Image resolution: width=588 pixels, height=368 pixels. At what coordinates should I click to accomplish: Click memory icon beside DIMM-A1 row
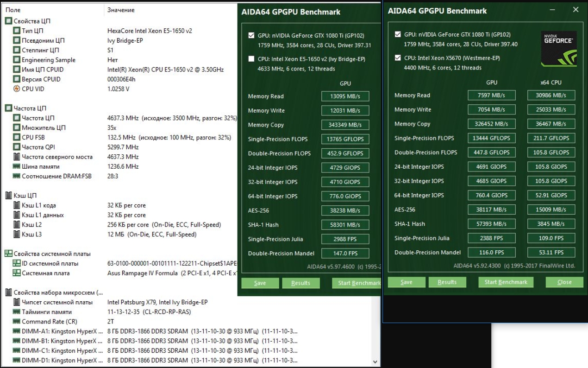point(17,331)
